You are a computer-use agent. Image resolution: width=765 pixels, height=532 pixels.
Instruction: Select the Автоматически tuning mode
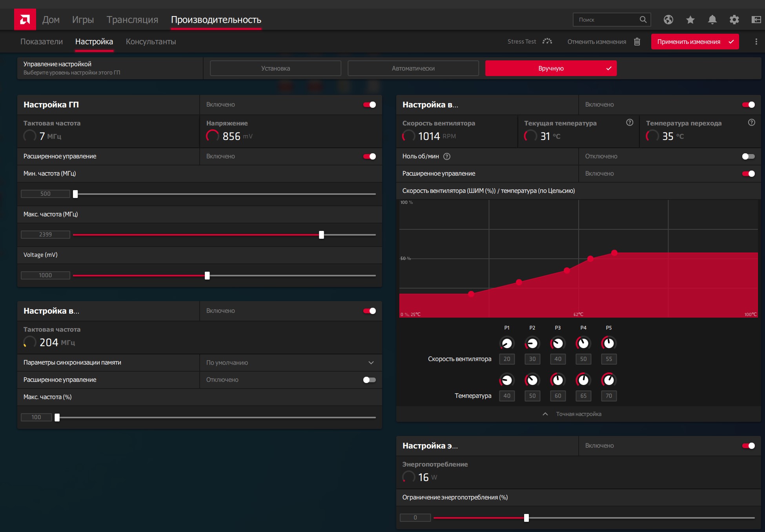click(413, 68)
